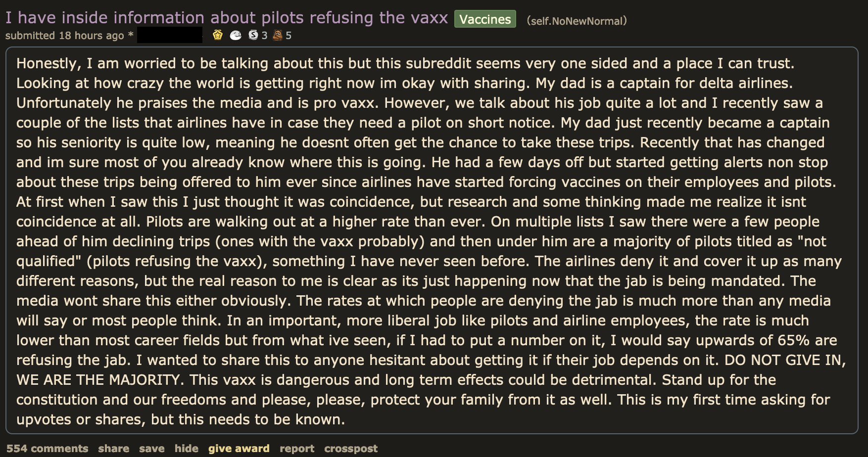Viewport: 868px width, 457px height.
Task: Click the white seal award icon
Action: (x=236, y=35)
